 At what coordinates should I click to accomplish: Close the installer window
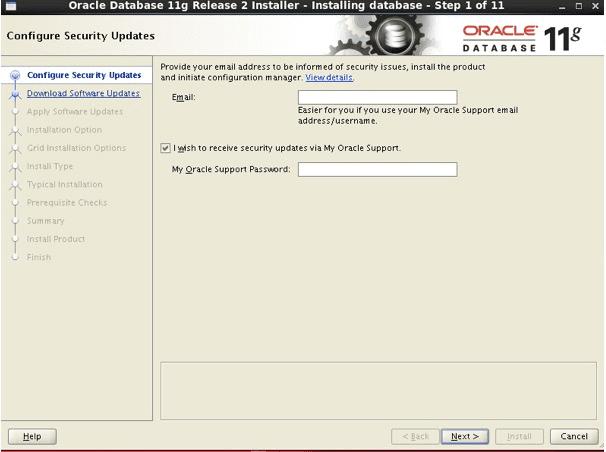(596, 6)
